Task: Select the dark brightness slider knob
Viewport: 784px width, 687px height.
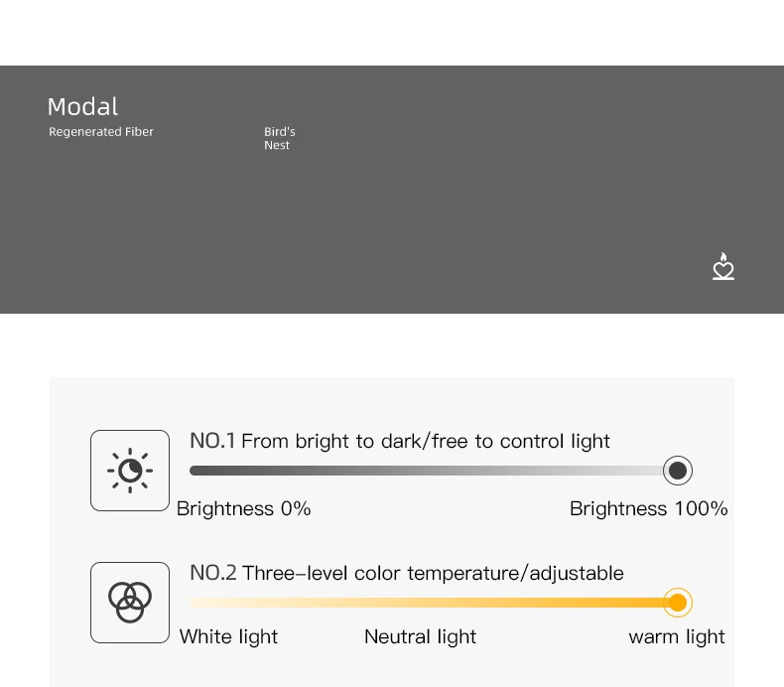Action: 678,471
